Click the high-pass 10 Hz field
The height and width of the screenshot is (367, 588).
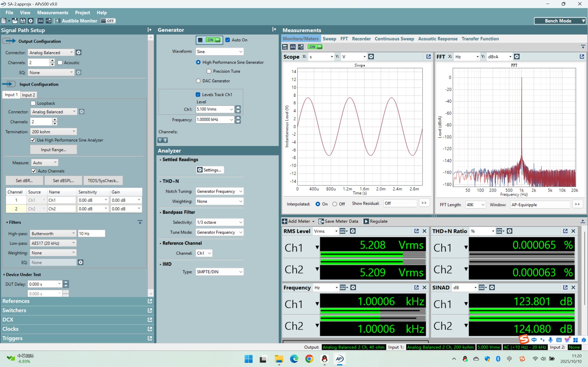pos(91,234)
